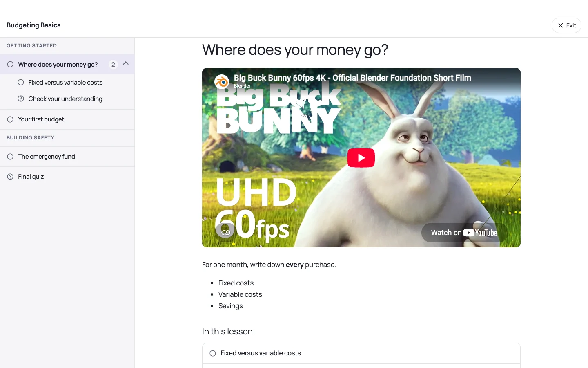Click the status circle beside Your first budget

point(10,119)
